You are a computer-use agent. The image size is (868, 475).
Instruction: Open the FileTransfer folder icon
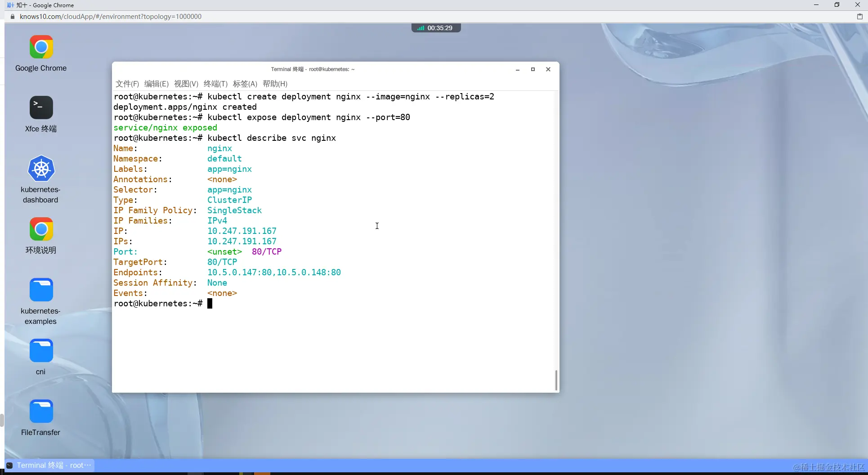tap(41, 412)
